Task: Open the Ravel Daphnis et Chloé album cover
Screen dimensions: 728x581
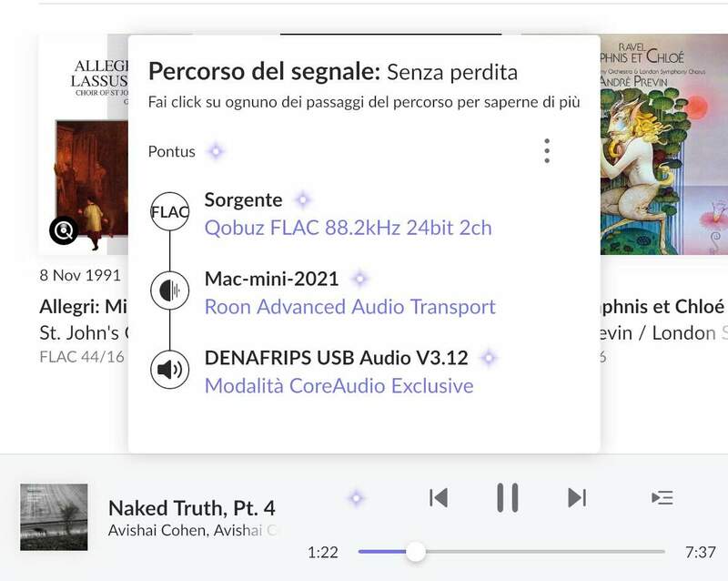Action: click(662, 146)
